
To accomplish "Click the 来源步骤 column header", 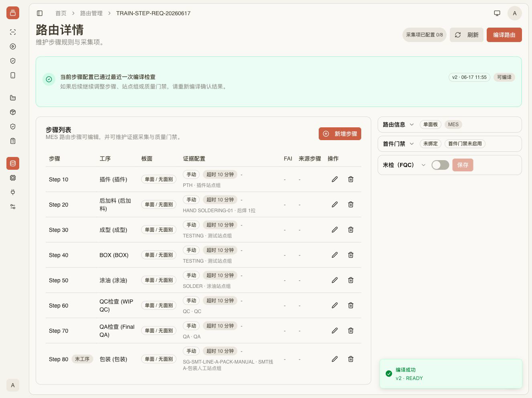I will pos(310,159).
